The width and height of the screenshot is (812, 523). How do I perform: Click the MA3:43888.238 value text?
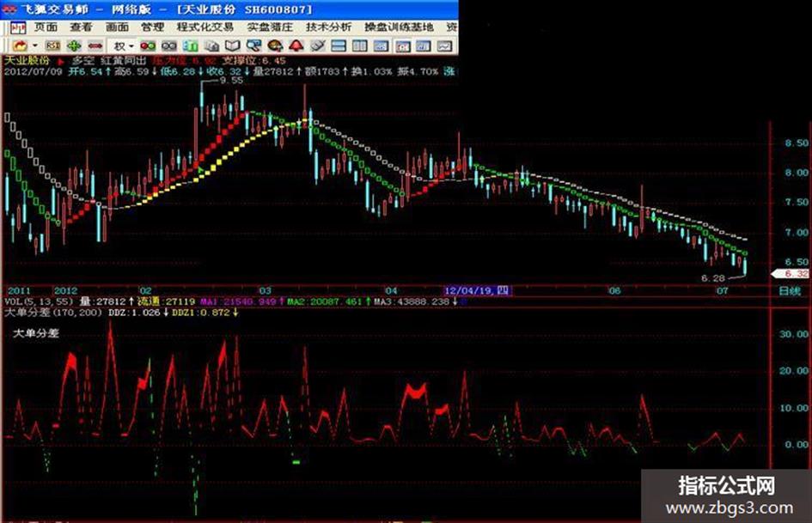[412, 301]
